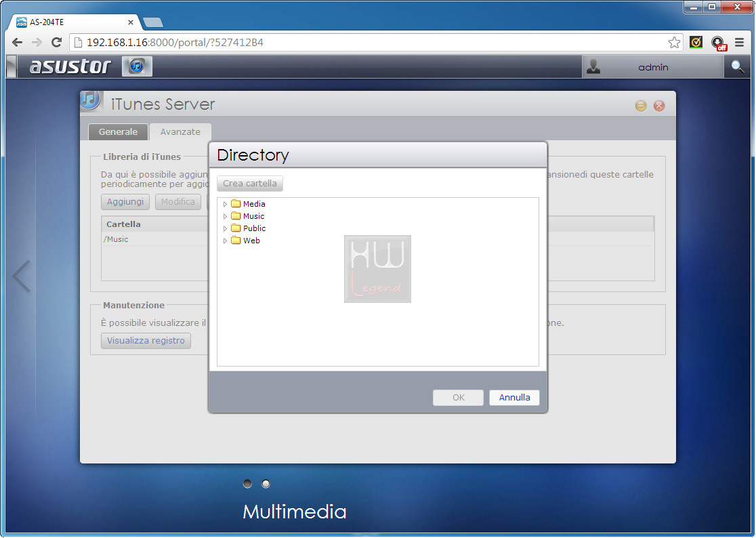Select the Web folder label

(x=252, y=241)
